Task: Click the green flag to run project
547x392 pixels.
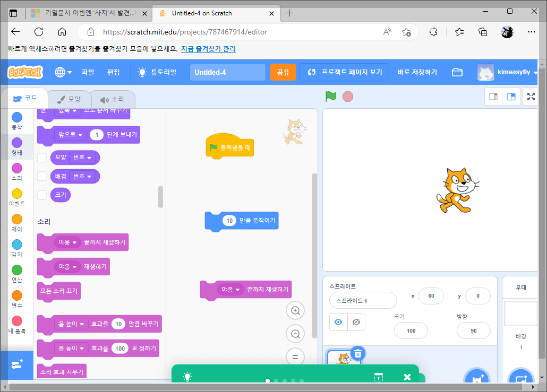Action: pos(330,97)
